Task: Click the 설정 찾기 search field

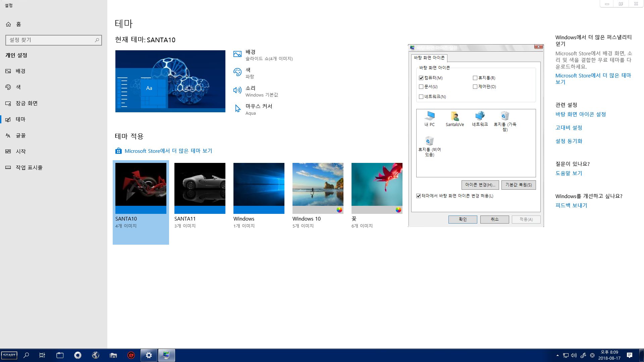Action: click(x=54, y=40)
